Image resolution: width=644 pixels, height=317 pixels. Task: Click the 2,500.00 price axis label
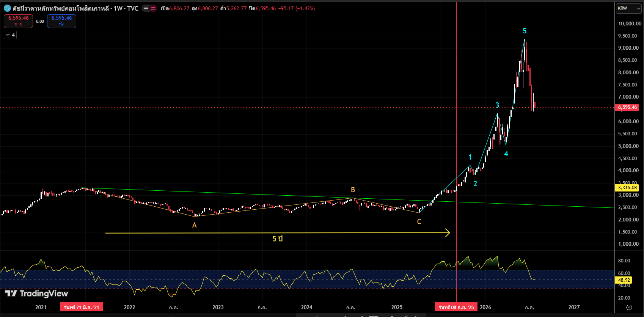tap(628, 207)
